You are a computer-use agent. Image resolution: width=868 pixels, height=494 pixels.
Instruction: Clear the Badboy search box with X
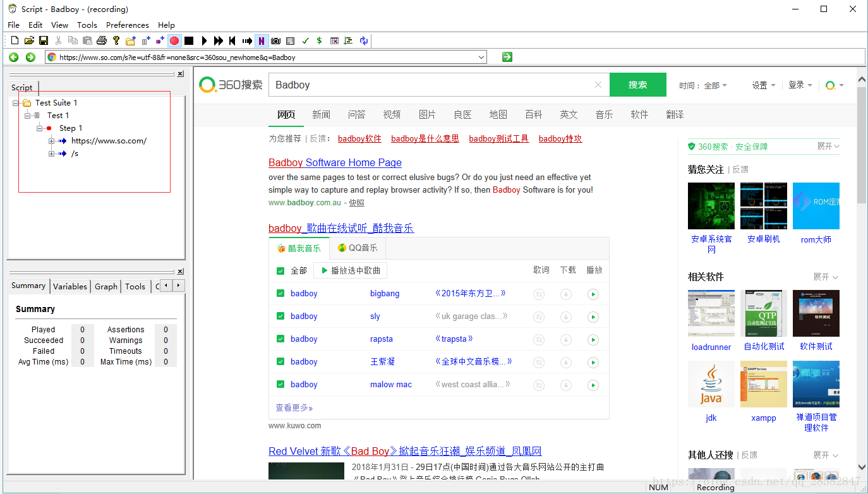click(598, 85)
